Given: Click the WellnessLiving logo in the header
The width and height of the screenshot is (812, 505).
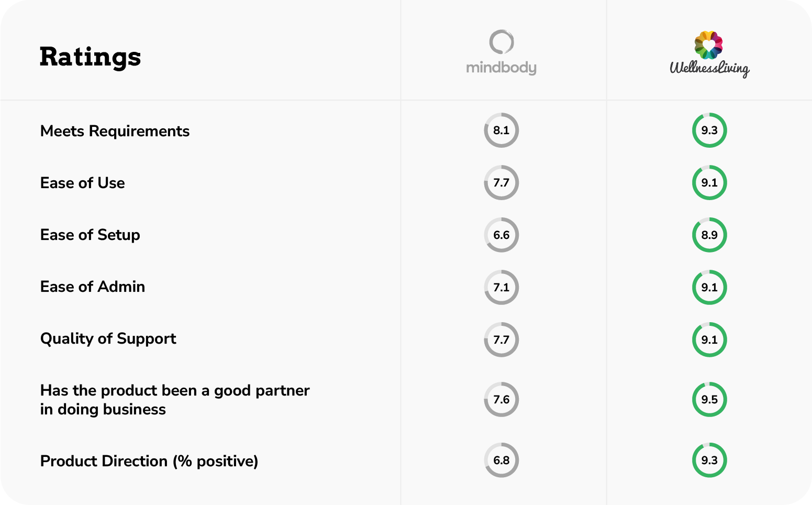Looking at the screenshot, I should [x=709, y=54].
